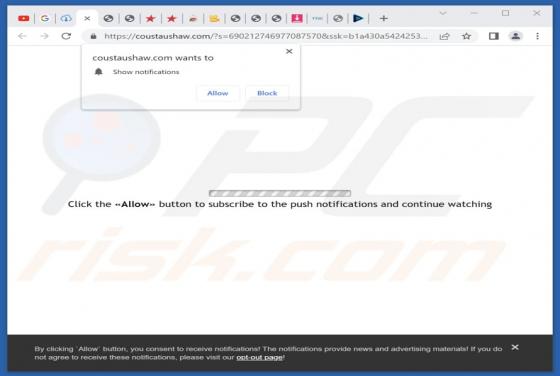560x376 pixels.
Task: Open Chrome three-dot menu
Action: (x=537, y=36)
